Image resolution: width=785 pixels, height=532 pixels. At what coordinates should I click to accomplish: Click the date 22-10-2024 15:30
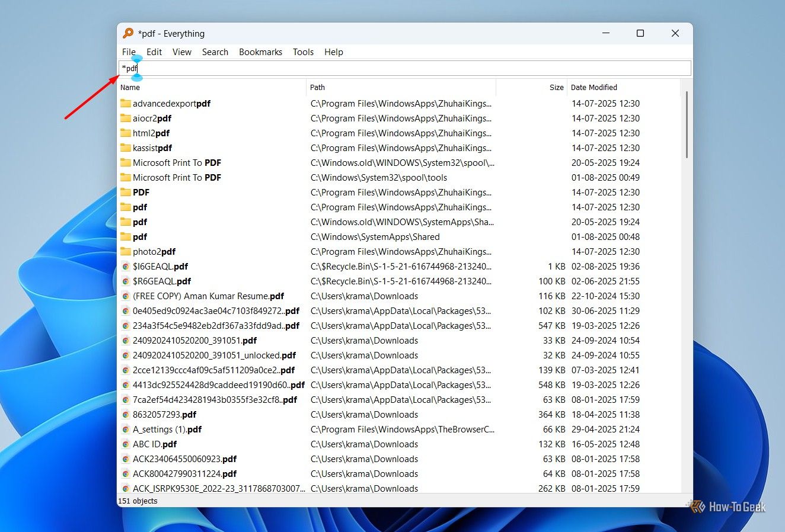[x=605, y=296]
